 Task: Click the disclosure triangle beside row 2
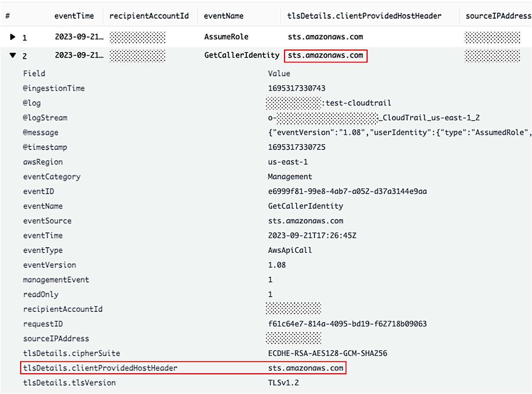point(13,56)
